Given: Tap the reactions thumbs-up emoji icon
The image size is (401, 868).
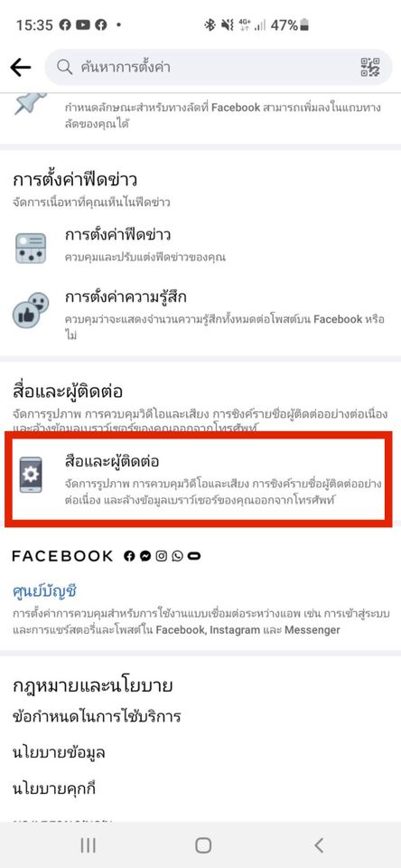Looking at the screenshot, I should [x=31, y=310].
